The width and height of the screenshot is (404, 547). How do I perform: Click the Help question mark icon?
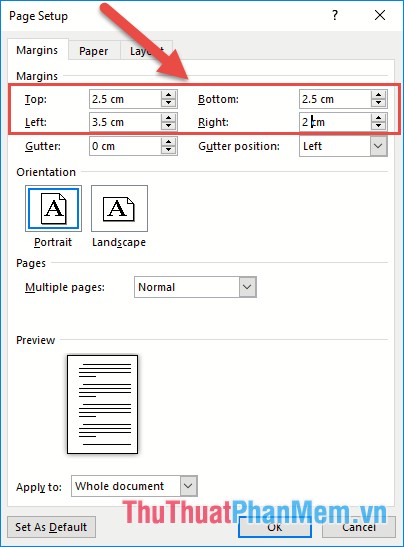click(x=335, y=15)
